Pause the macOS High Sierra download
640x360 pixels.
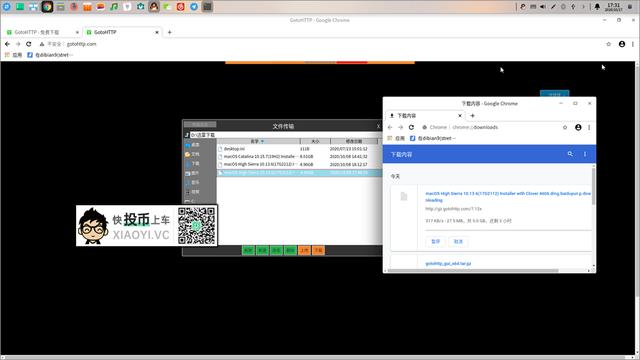tap(436, 241)
